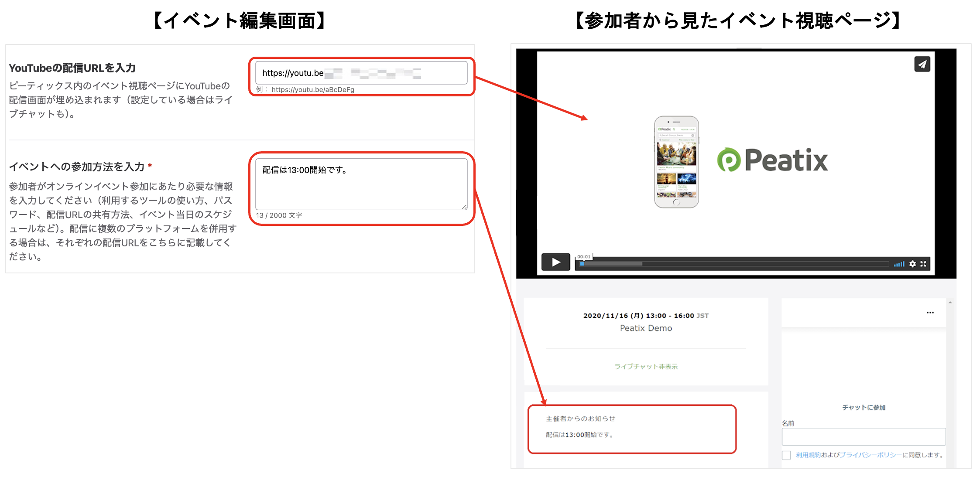
Task: Click the YouTube URL input field
Action: point(361,73)
